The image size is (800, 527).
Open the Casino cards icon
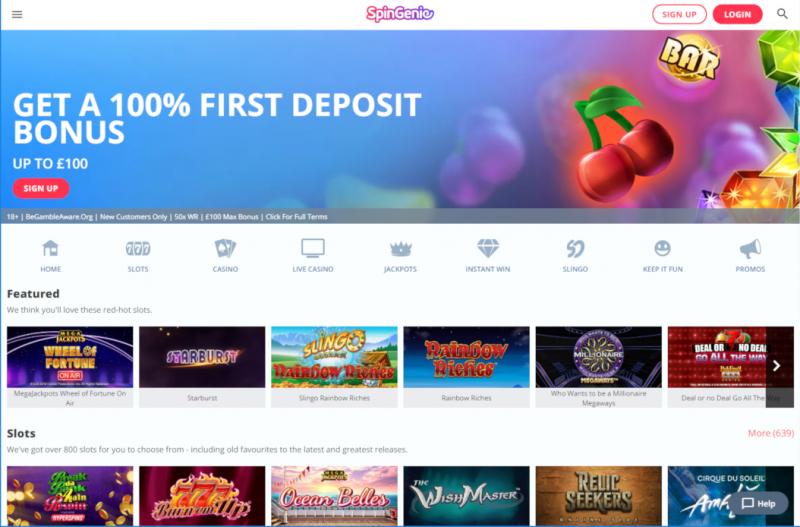225,248
